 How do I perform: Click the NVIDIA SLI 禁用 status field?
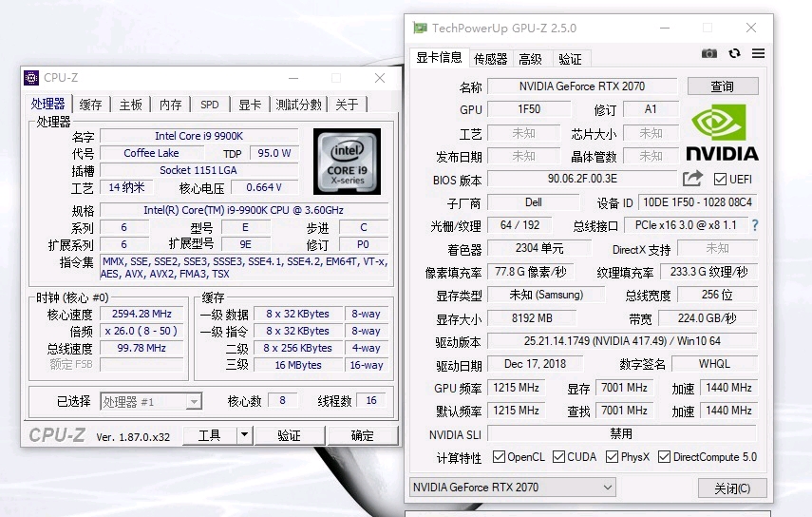622,433
